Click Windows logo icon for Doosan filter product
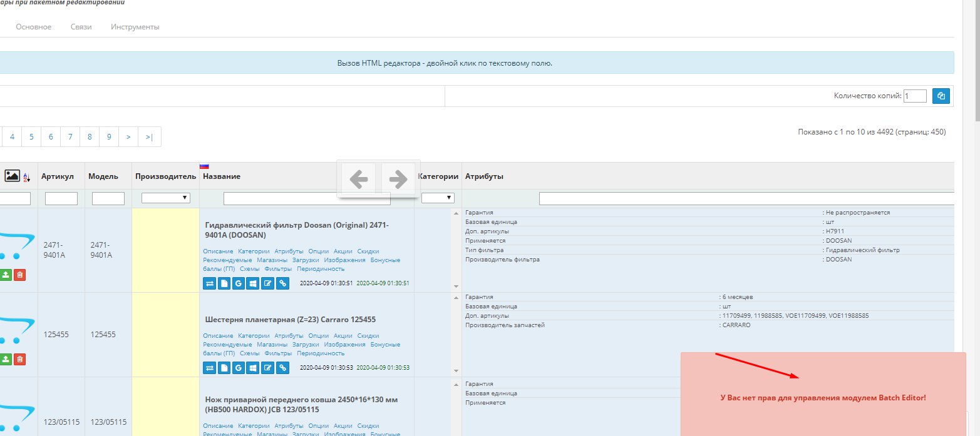This screenshot has width=980, height=436. click(253, 283)
